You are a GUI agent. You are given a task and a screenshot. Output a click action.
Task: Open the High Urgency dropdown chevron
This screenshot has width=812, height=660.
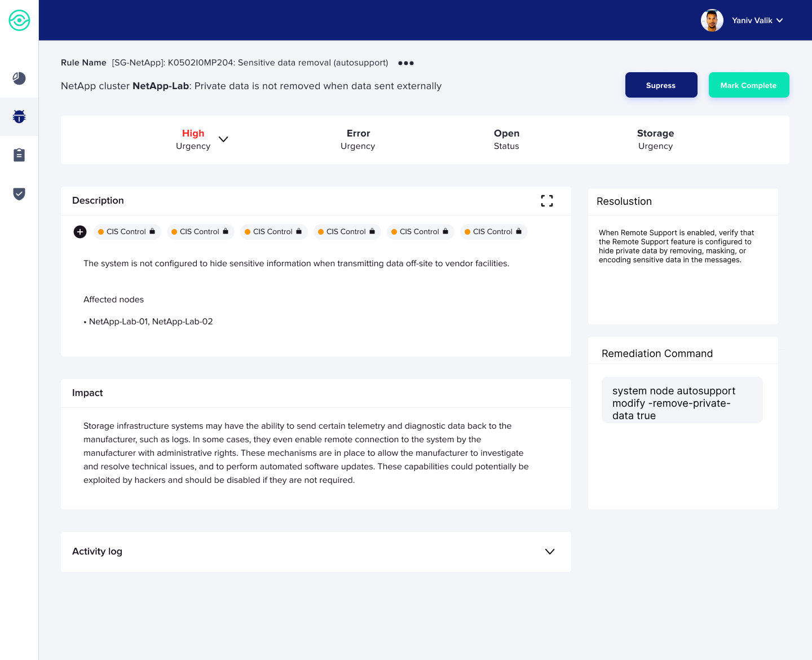tap(223, 139)
